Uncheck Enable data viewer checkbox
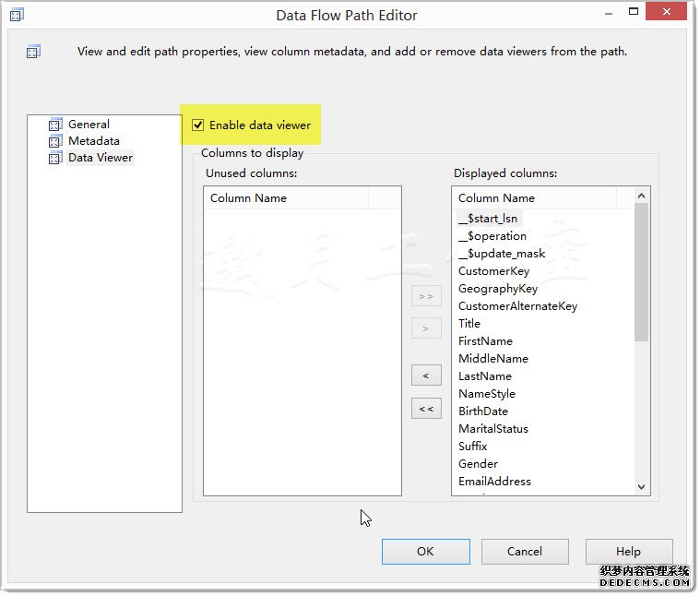 [x=198, y=125]
